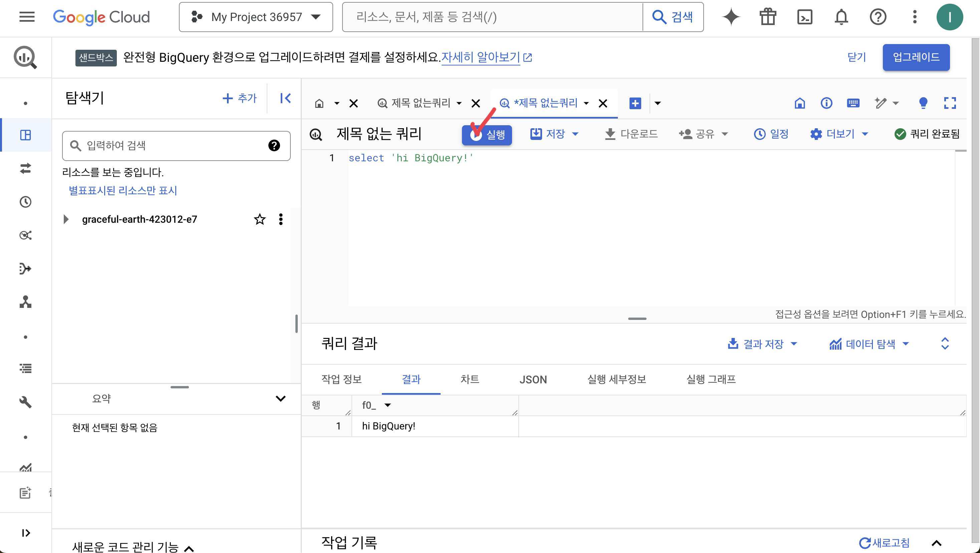
Task: Expand the left navigation menu
Action: click(25, 533)
